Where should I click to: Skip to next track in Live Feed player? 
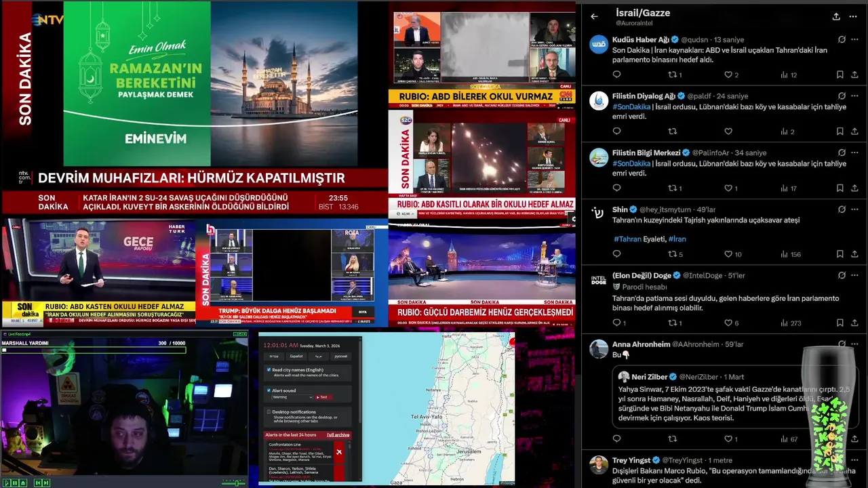tap(45, 483)
